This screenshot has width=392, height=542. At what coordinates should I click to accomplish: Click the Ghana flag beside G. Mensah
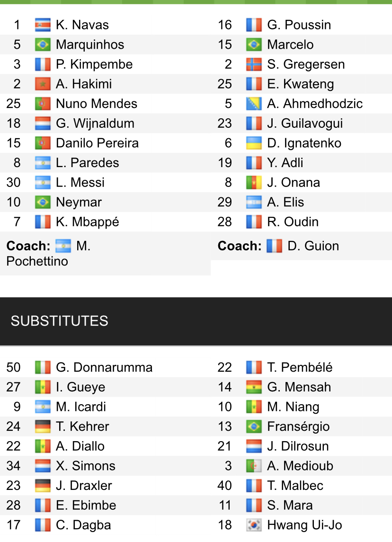(x=254, y=387)
